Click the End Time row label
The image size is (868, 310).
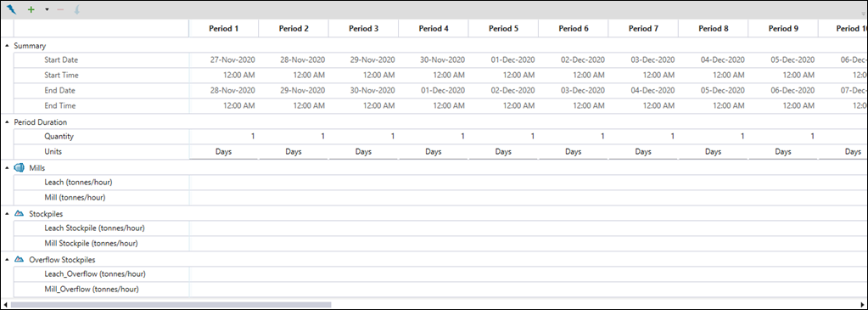coord(59,105)
